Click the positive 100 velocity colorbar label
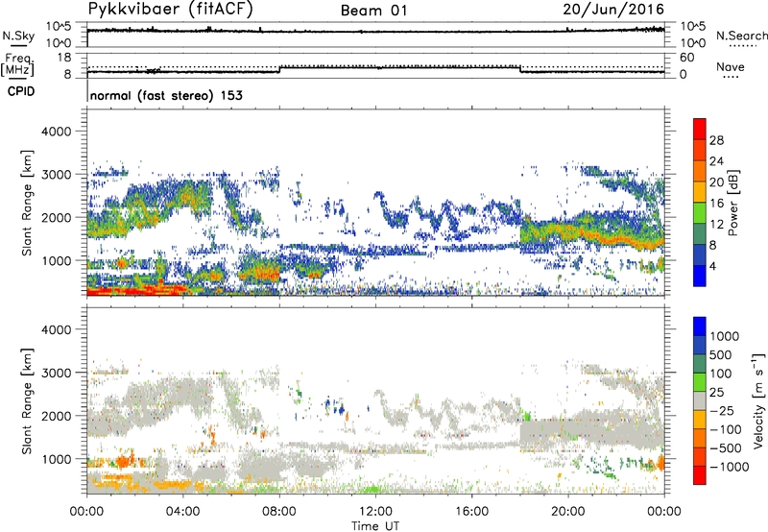 tap(722, 374)
